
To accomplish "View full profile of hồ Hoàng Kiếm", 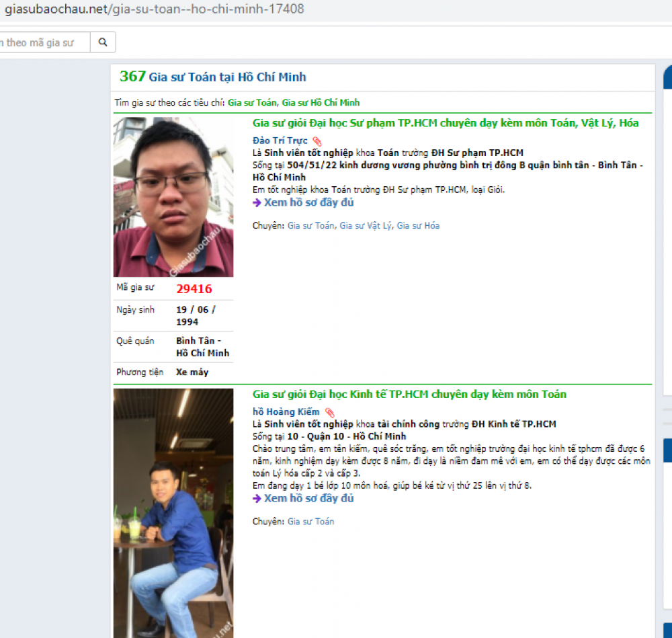I will pos(308,498).
